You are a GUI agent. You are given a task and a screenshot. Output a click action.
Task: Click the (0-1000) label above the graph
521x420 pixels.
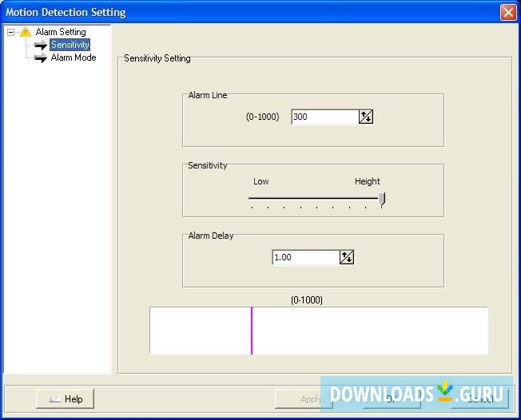point(307,300)
